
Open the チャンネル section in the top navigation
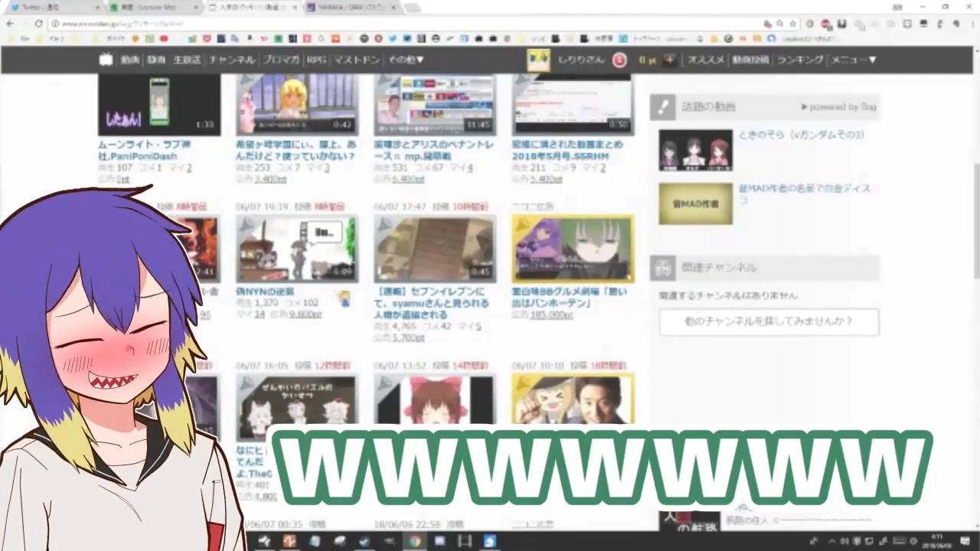232,60
